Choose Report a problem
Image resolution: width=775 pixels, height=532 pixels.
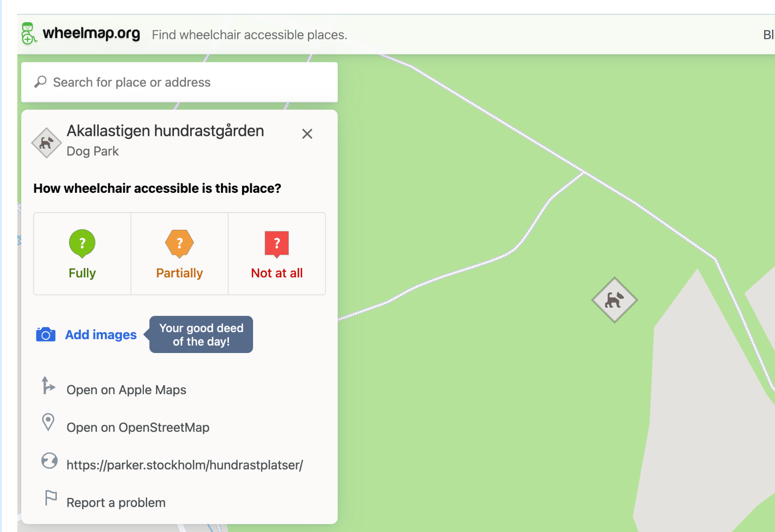[116, 503]
